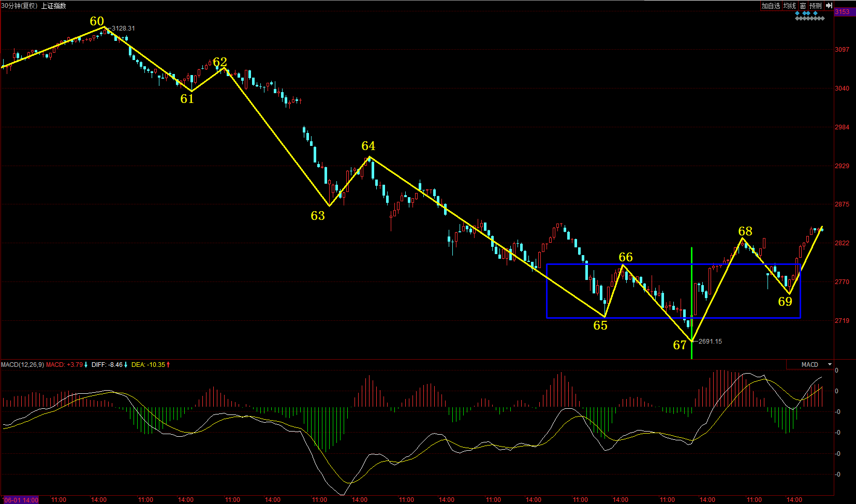Click the 3128.31 high price label
Image resolution: width=856 pixels, height=504 pixels.
coord(123,28)
